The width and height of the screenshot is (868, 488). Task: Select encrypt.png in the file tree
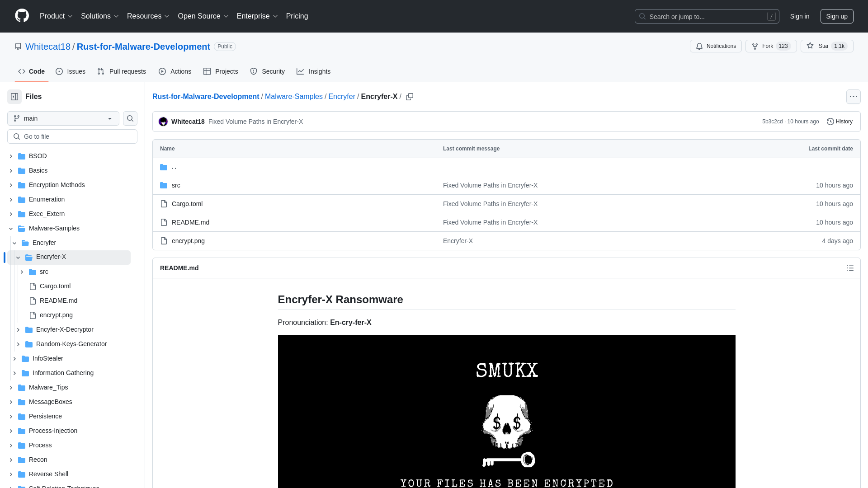tap(56, 315)
